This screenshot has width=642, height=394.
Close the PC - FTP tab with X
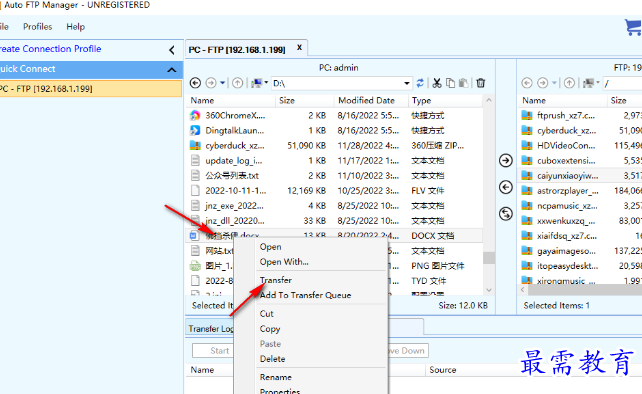pos(299,48)
